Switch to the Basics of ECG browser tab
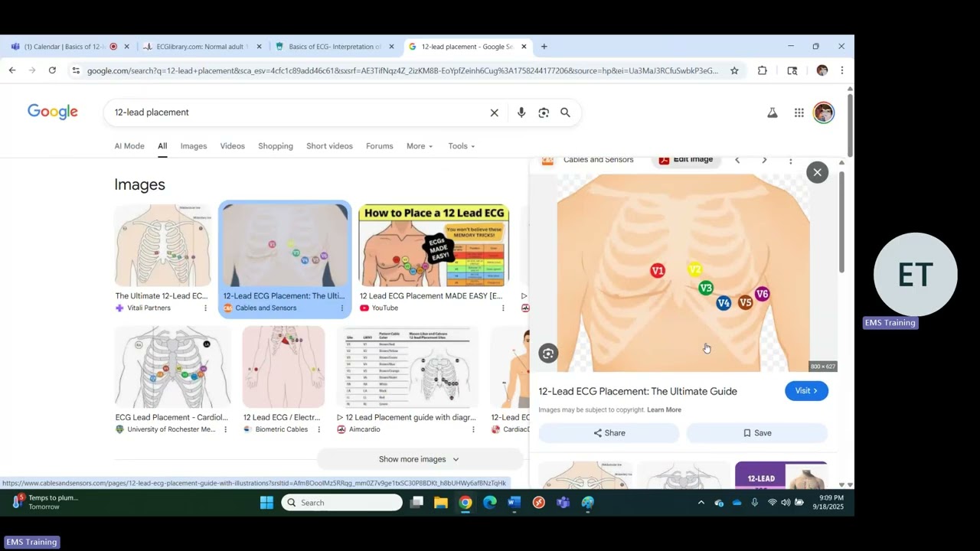 [x=335, y=47]
